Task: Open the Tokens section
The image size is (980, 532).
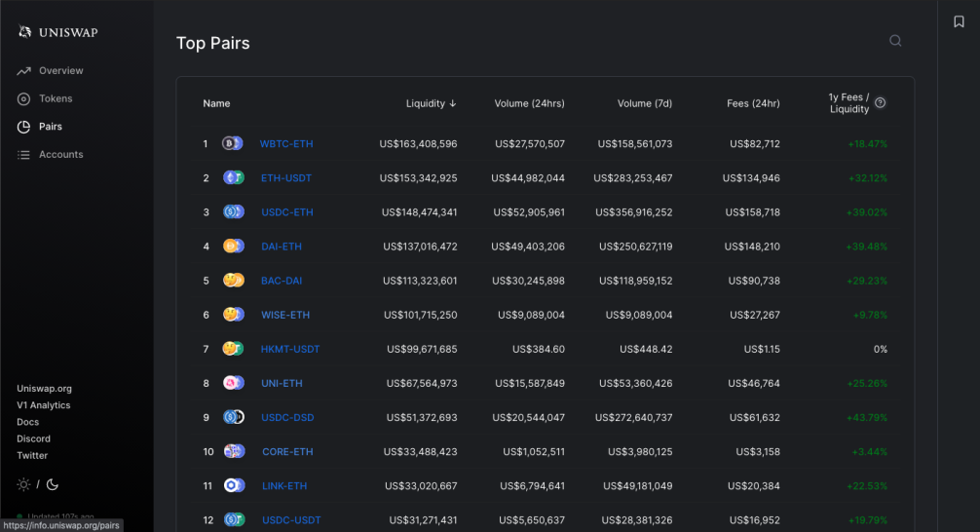Action: click(56, 98)
